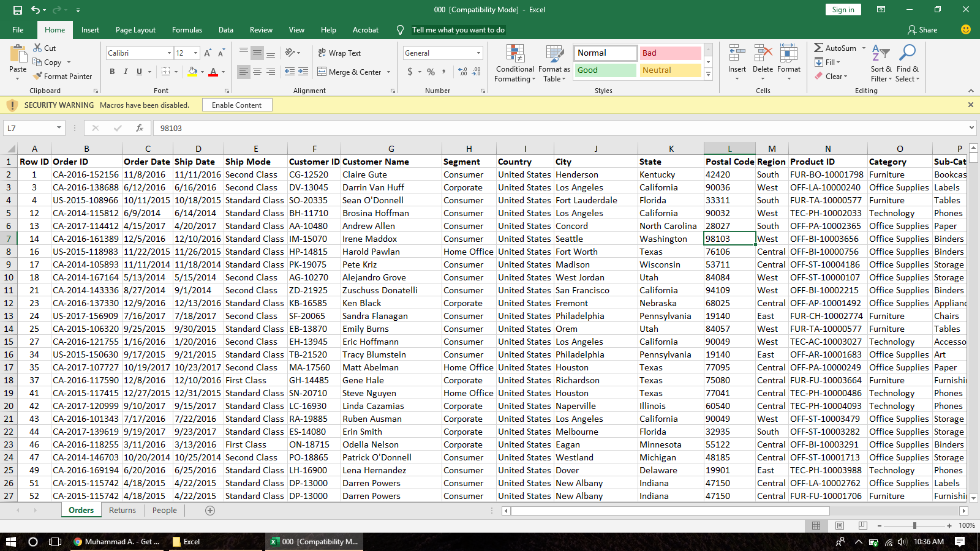Apply currency format with the dollar icon
980x551 pixels.
[x=409, y=72]
